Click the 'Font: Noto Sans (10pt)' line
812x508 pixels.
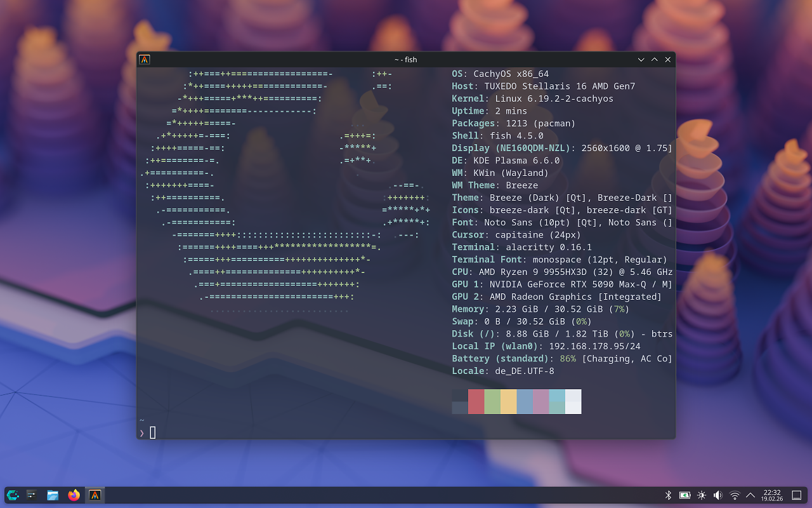(x=562, y=222)
